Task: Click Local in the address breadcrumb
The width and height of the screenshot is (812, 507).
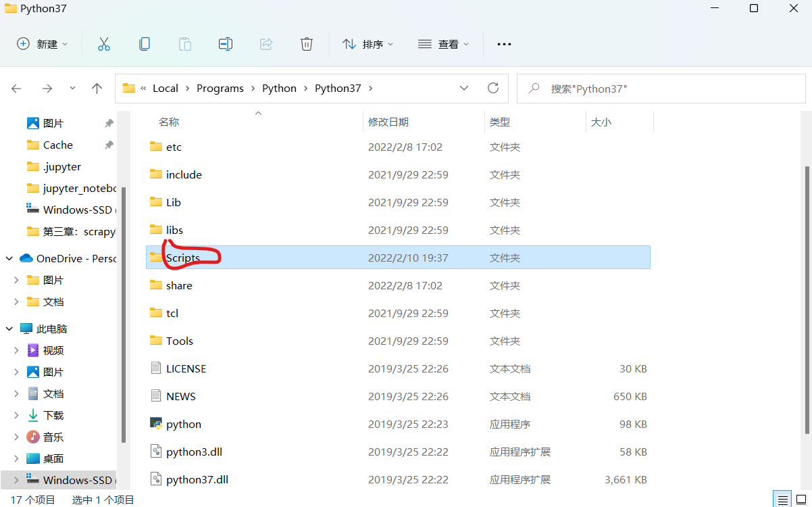Action: tap(166, 88)
